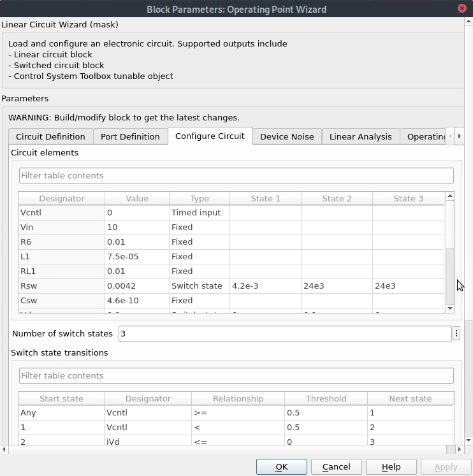Open the Device Noise tab

coord(287,136)
